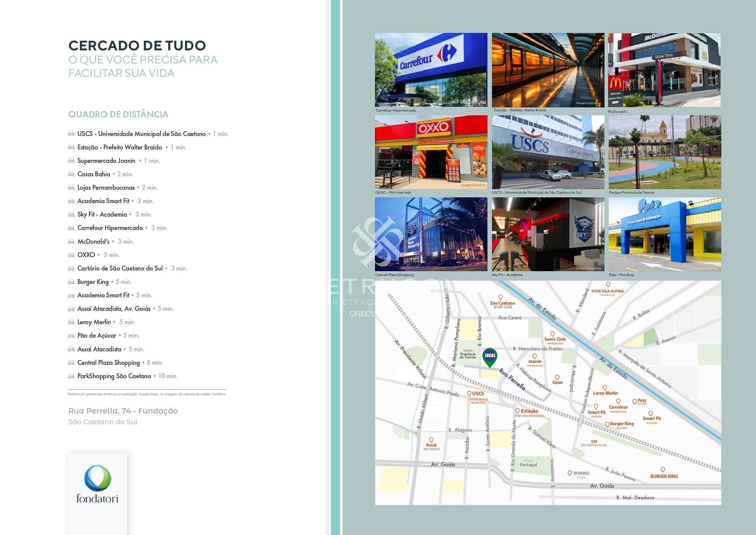Open the Carrefour Hipermercado photo
The image size is (756, 535).
pos(431,70)
